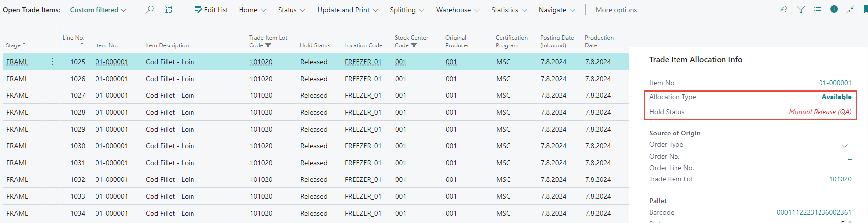Screen dimensions: 868x223
Task: Open the Statistics menu
Action: pyautogui.click(x=509, y=10)
